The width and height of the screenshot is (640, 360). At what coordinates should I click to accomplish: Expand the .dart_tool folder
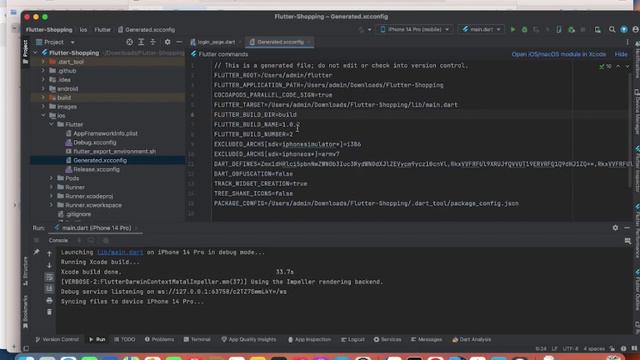coord(43,62)
